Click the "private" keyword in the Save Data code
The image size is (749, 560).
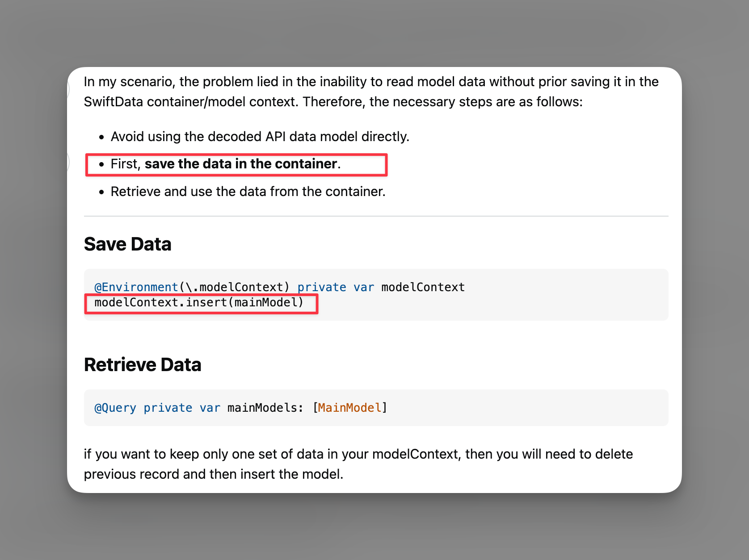click(x=322, y=287)
